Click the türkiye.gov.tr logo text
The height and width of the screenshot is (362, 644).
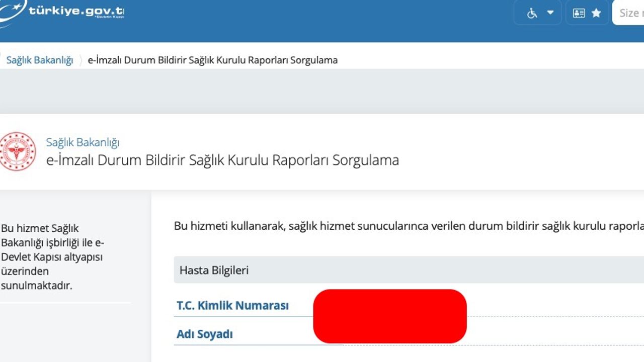(76, 11)
